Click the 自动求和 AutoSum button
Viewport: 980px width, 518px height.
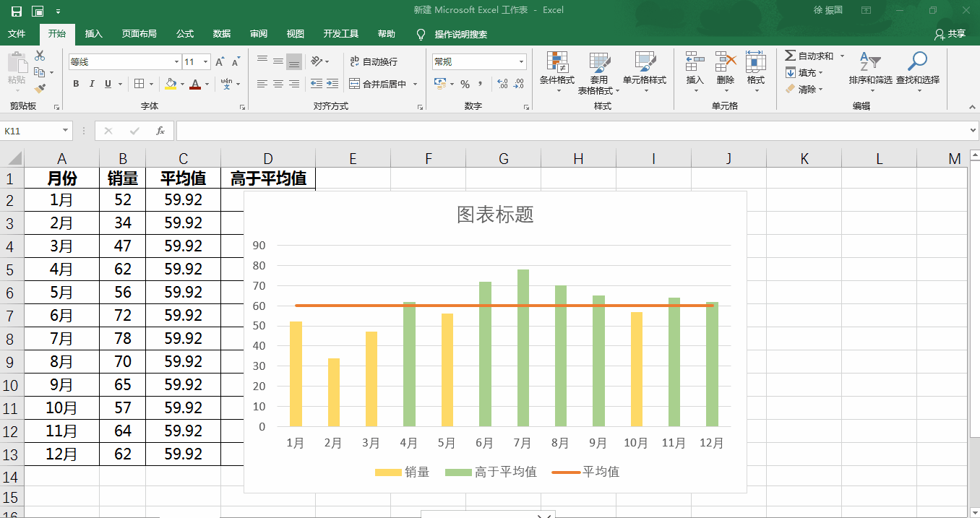pos(809,56)
